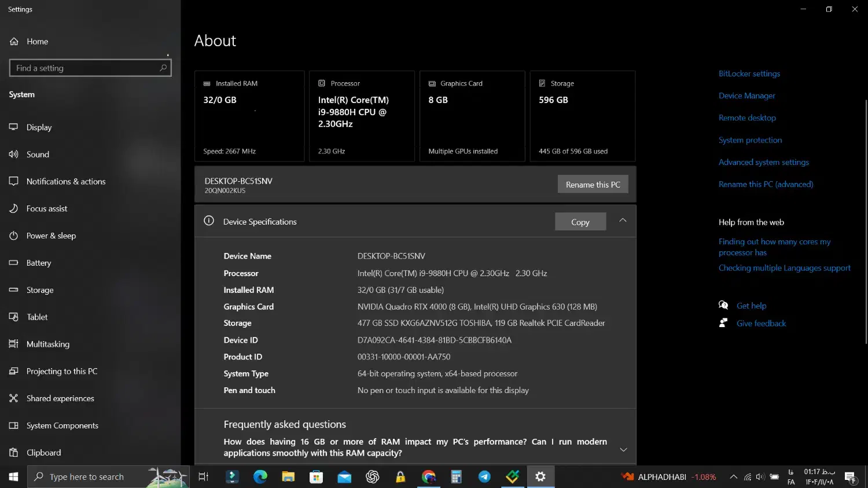The height and width of the screenshot is (488, 868).
Task: Launch Telegram from the taskbar
Action: click(484, 476)
